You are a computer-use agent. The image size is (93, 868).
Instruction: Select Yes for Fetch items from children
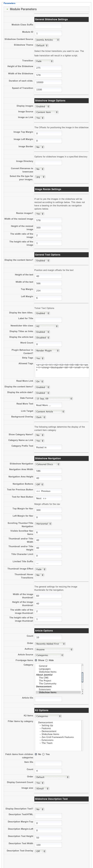pos(43,754)
